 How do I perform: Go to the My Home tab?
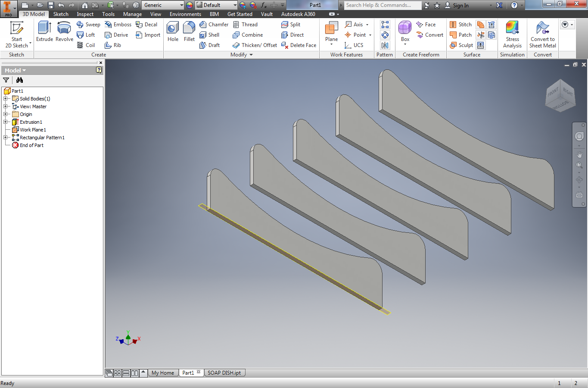tap(162, 373)
